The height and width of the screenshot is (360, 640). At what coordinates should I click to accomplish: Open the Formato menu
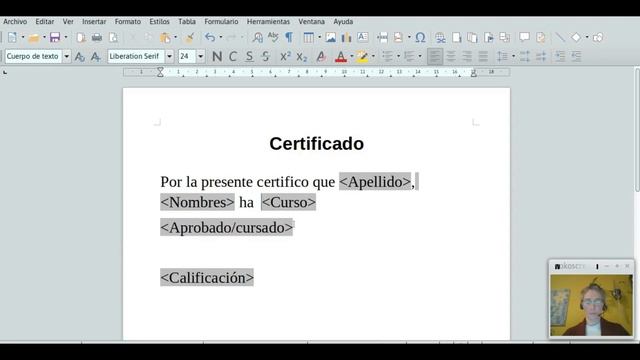(128, 22)
